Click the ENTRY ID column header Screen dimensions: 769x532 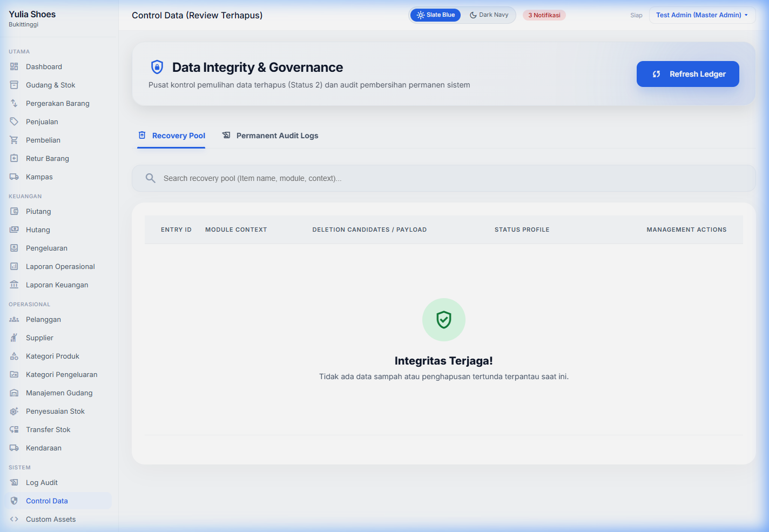pos(176,230)
